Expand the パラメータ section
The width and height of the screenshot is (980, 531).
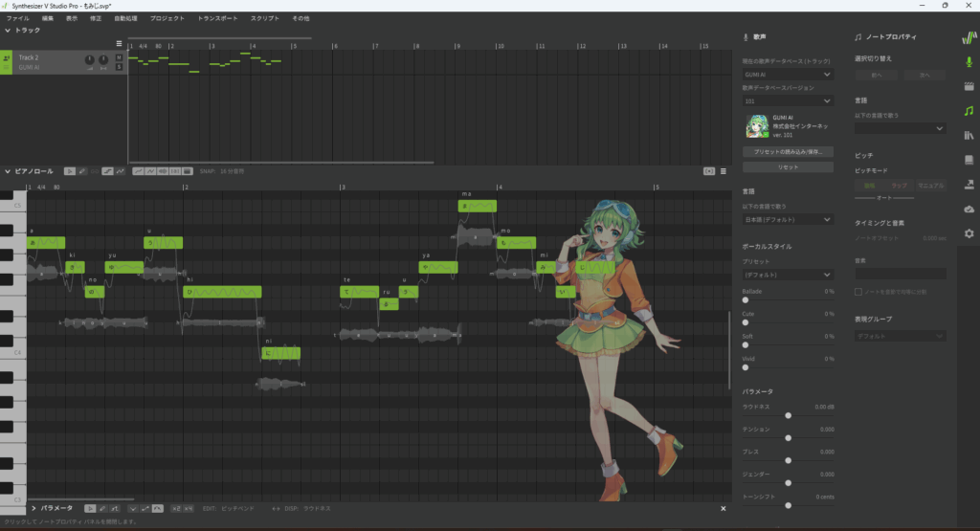(33, 508)
